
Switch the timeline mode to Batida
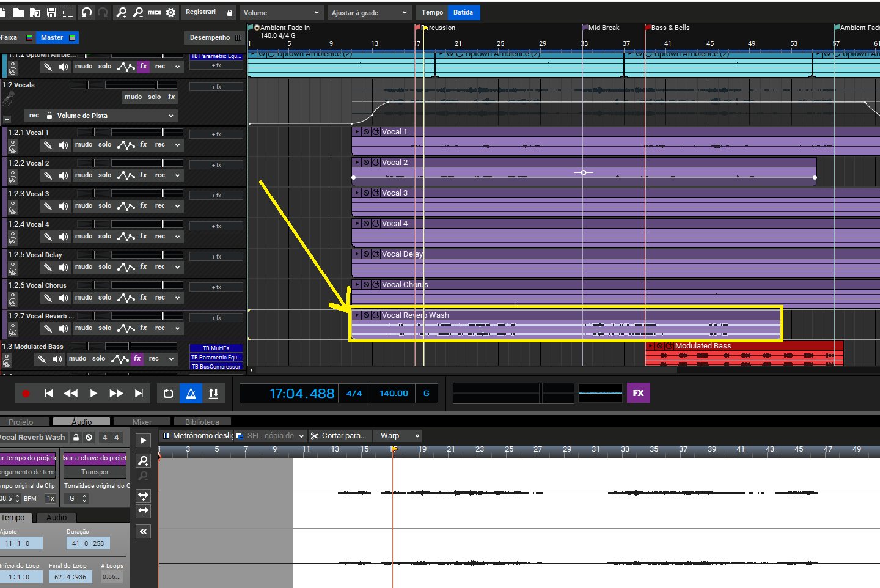pyautogui.click(x=463, y=12)
